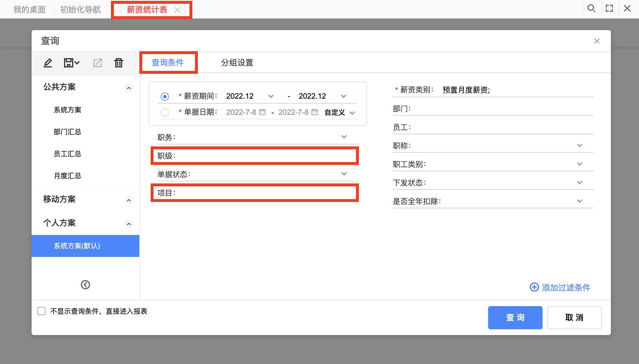Delete scheme using the trash icon
This screenshot has width=639, height=364.
coord(118,63)
